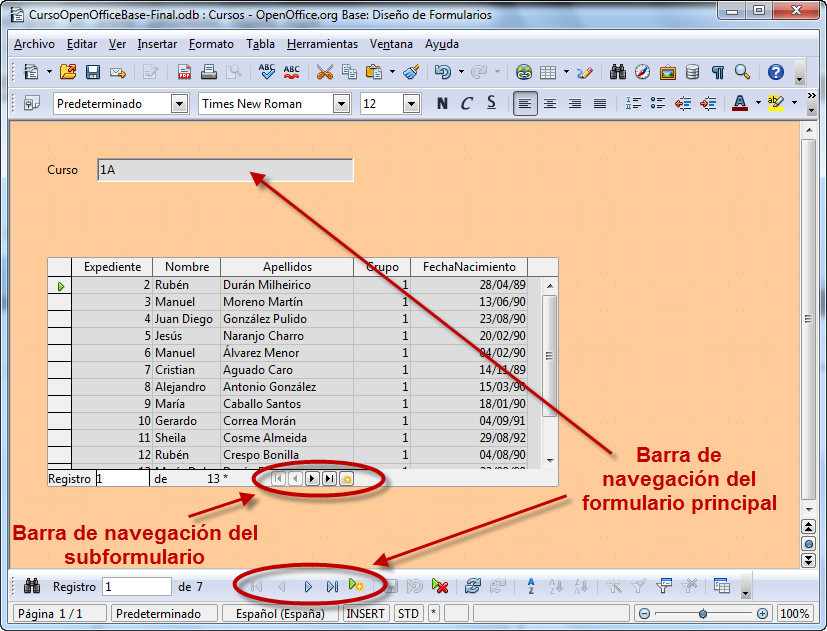The image size is (827, 631).
Task: Jump to last record in main form bar
Action: click(x=332, y=586)
